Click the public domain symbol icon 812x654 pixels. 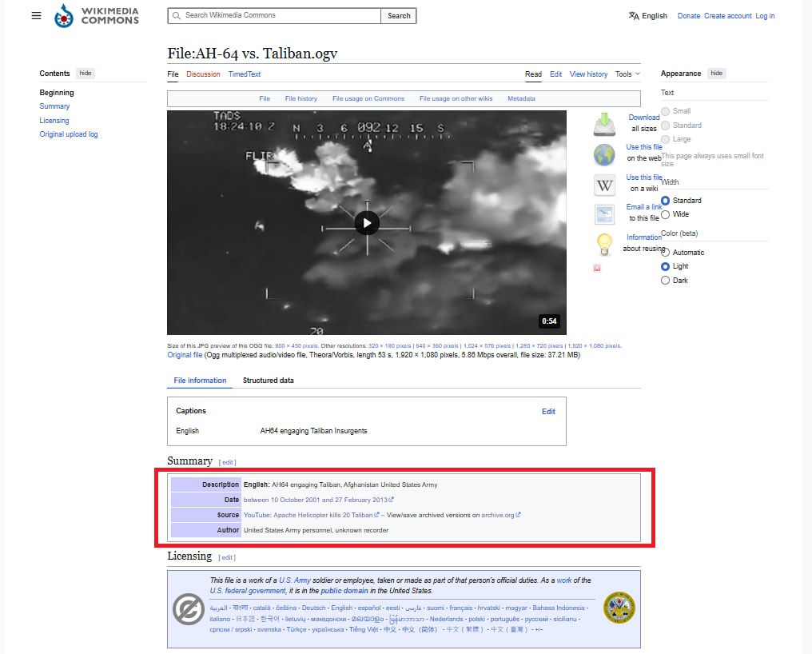click(189, 610)
